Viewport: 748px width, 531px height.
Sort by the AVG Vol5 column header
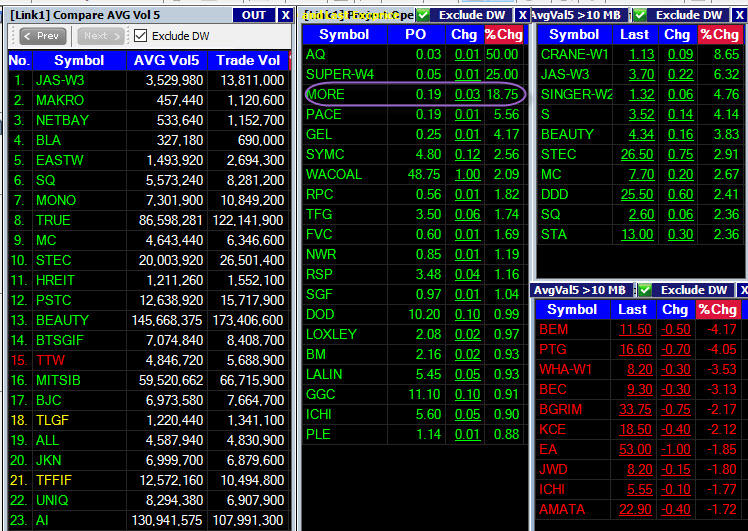(166, 61)
